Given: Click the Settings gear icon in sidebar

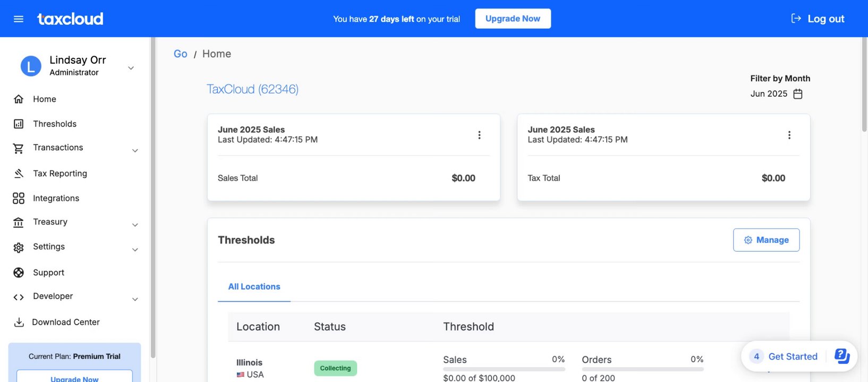Looking at the screenshot, I should click(19, 247).
